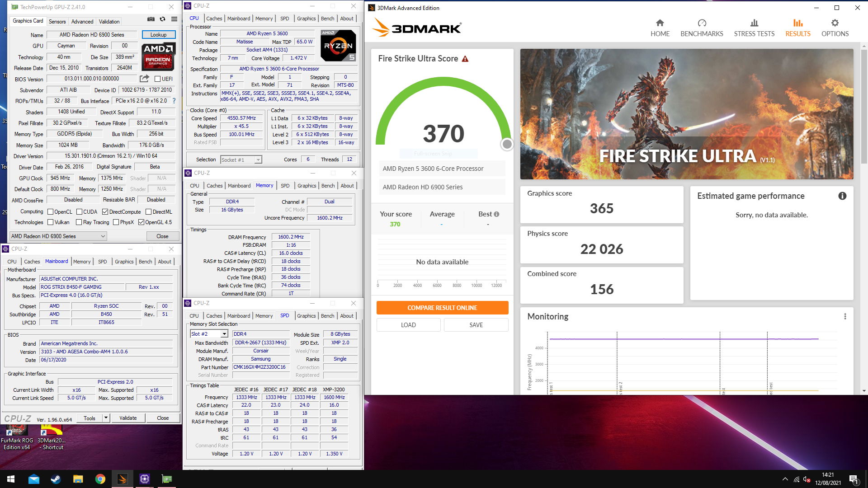
Task: Open 3DMark Options gear
Action: click(x=835, y=28)
